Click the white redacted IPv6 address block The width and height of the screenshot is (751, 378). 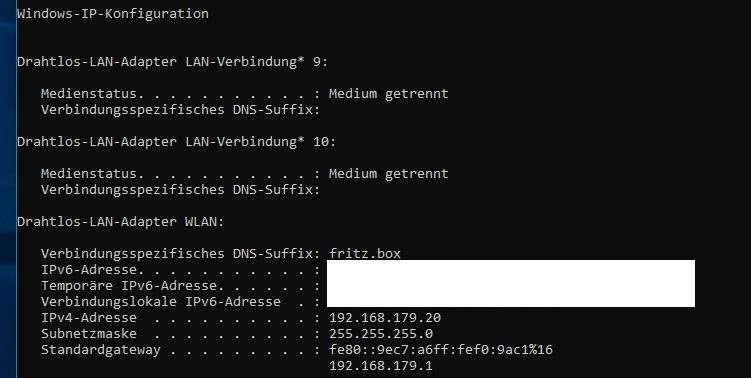point(511,284)
